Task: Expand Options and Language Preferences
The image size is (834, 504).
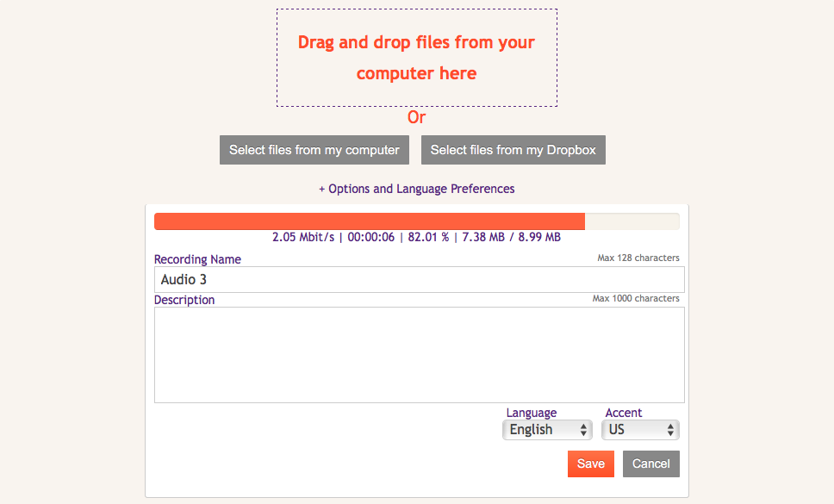Action: pyautogui.click(x=416, y=189)
